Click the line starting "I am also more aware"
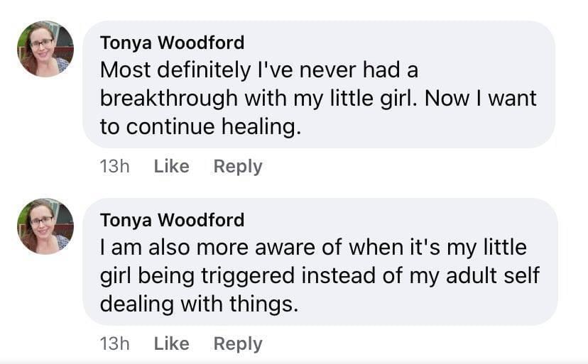The image size is (588, 364). 312,248
